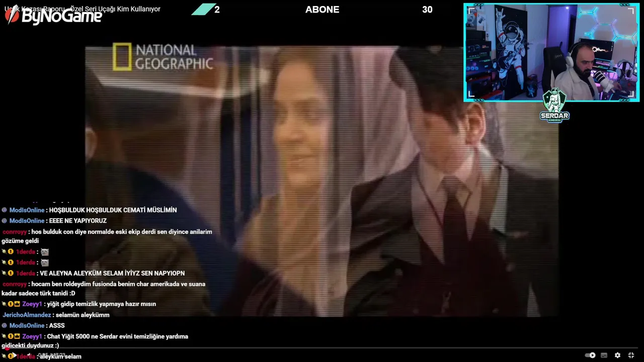Click the streamer webcam overlay
This screenshot has height=362, width=644.
pos(551,52)
